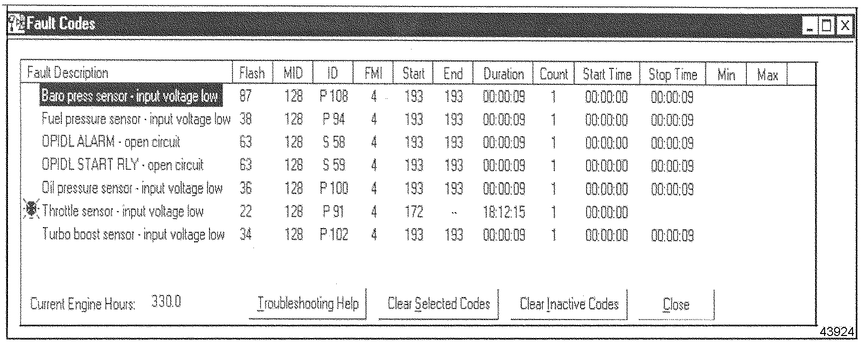Select Fuel pressure sensor fault row
This screenshot has width=868, height=345.
tap(136, 119)
